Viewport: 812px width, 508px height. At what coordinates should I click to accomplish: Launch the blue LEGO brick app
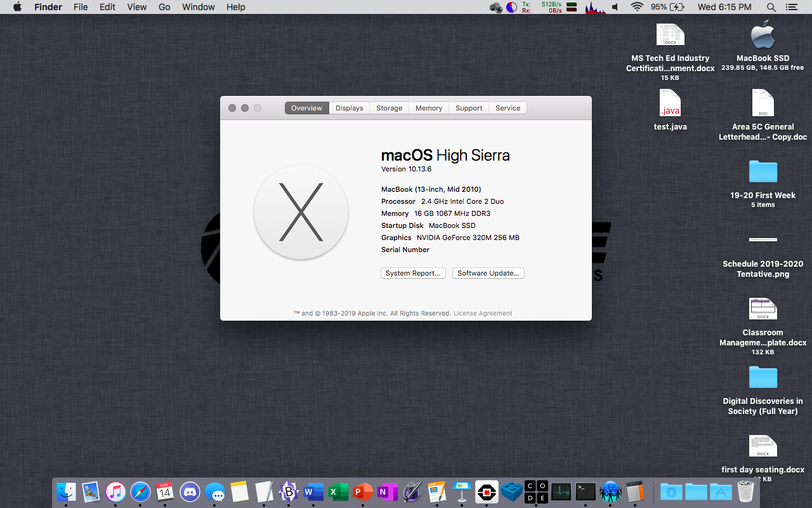point(511,491)
